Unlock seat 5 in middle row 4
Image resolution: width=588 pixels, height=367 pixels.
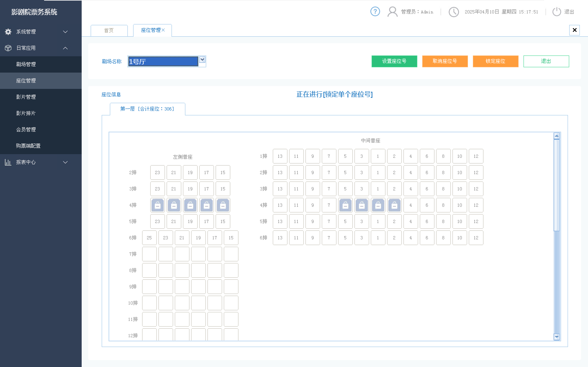pyautogui.click(x=345, y=205)
